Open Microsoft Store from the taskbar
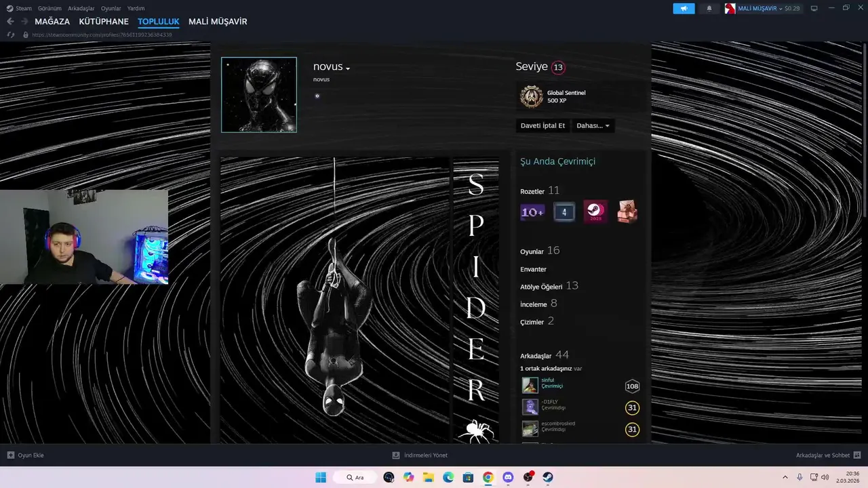 point(468,477)
